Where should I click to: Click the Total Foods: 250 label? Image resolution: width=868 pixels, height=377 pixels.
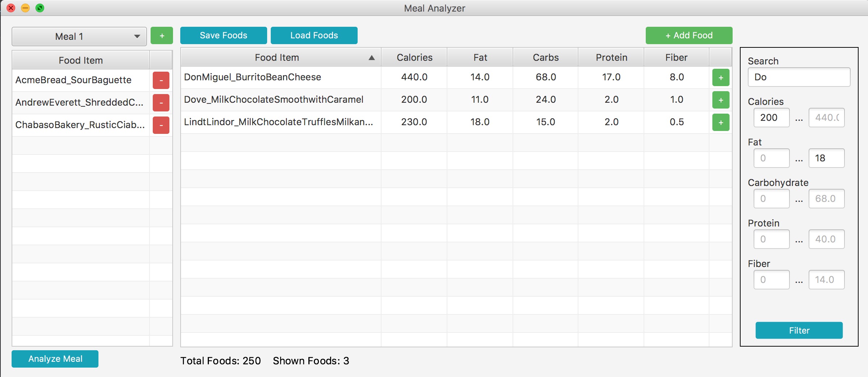click(x=220, y=361)
